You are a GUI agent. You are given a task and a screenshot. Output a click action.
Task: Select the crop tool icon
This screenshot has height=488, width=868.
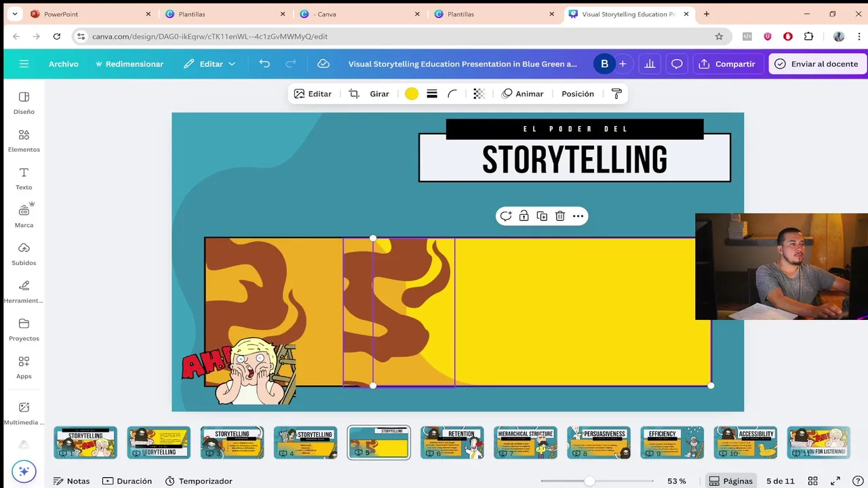tap(354, 94)
